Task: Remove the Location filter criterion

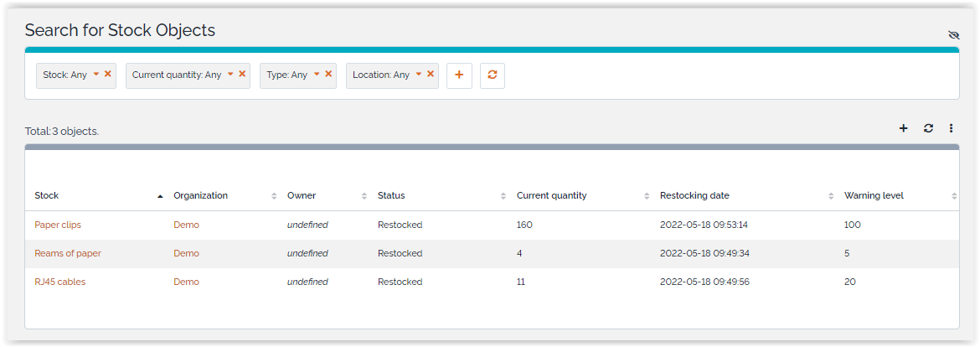Action: coord(431,74)
